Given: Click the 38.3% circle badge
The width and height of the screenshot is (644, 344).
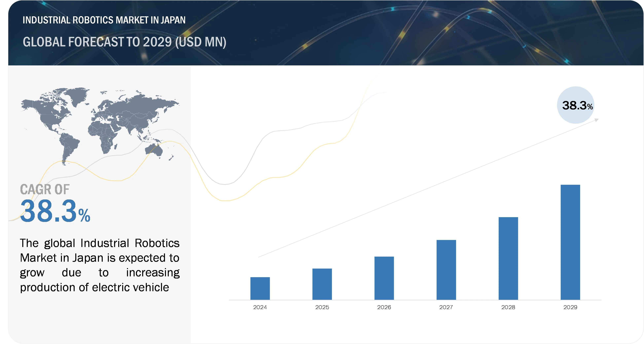Looking at the screenshot, I should 575,105.
